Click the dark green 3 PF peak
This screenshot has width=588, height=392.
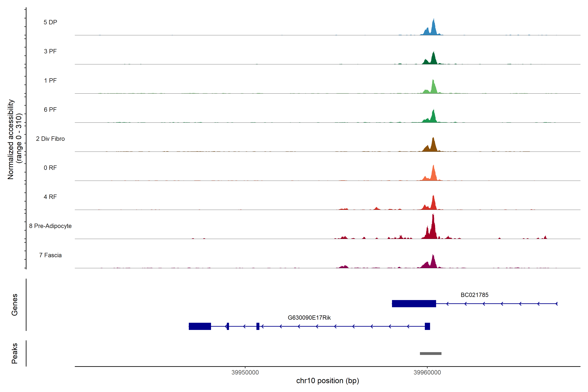433,59
